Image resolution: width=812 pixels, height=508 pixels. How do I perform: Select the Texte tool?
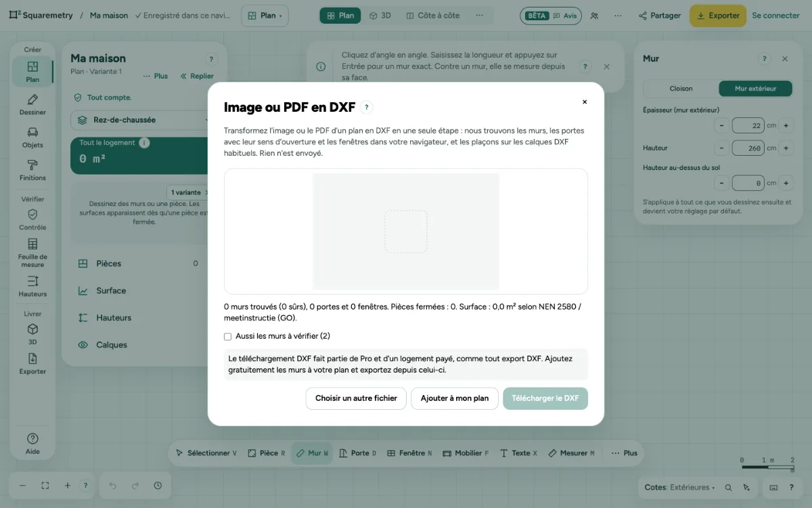pyautogui.click(x=518, y=453)
